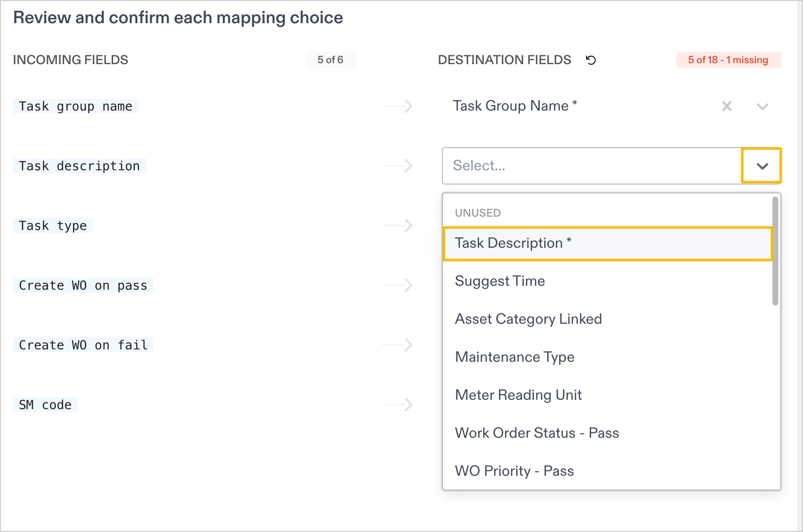Select Work Order Status - Pass
Screen dimensions: 803x532
(x=607, y=433)
